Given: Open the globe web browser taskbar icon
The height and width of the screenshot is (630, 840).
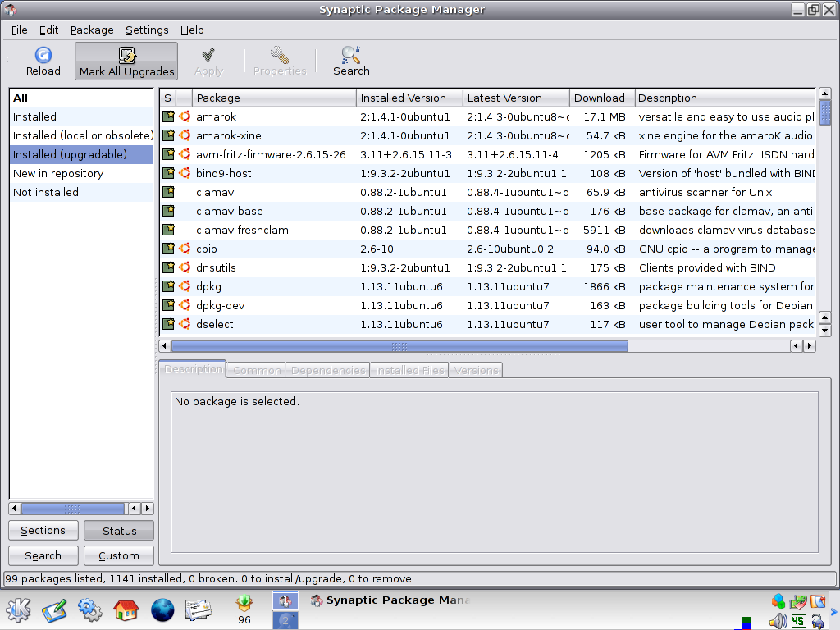Looking at the screenshot, I should click(x=162, y=609).
